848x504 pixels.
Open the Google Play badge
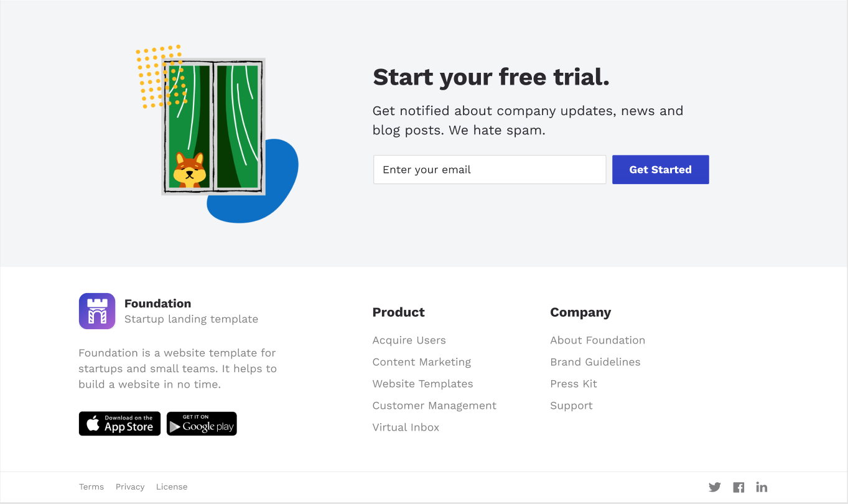(202, 424)
